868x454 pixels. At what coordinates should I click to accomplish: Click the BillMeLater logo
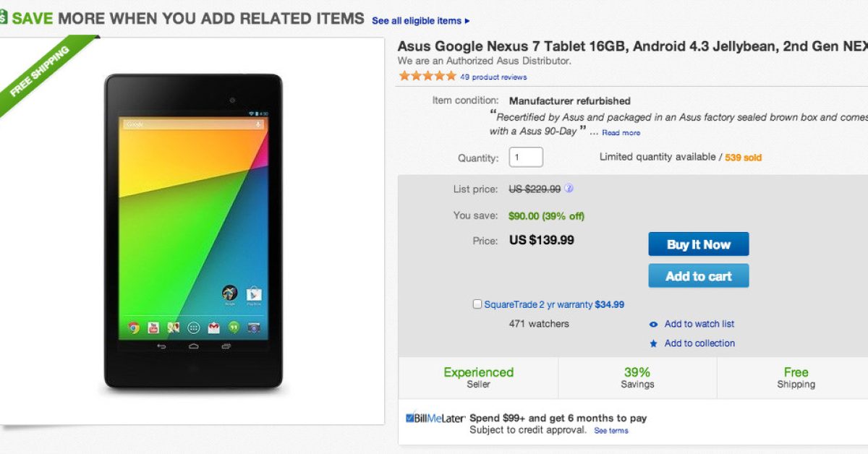pos(435,418)
